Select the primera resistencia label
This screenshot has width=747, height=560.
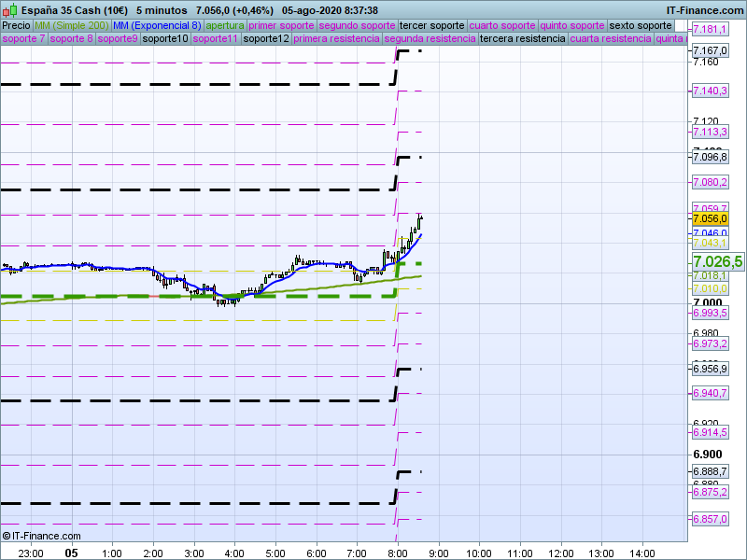pyautogui.click(x=336, y=39)
